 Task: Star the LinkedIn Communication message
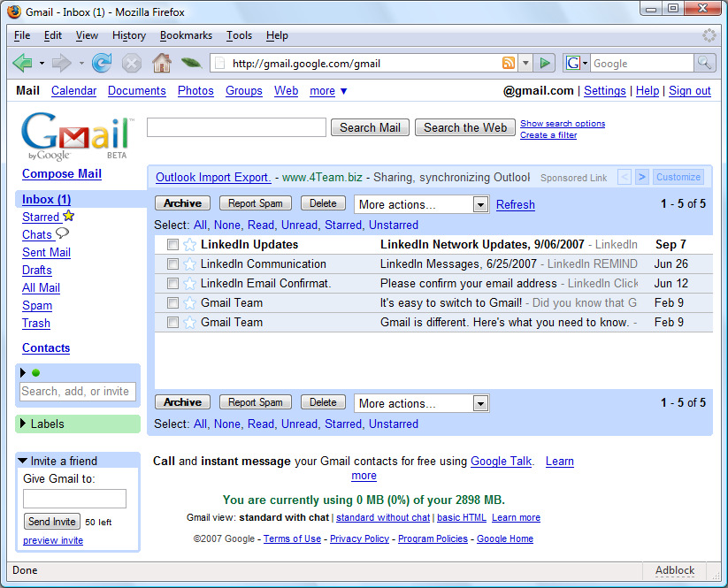click(189, 264)
